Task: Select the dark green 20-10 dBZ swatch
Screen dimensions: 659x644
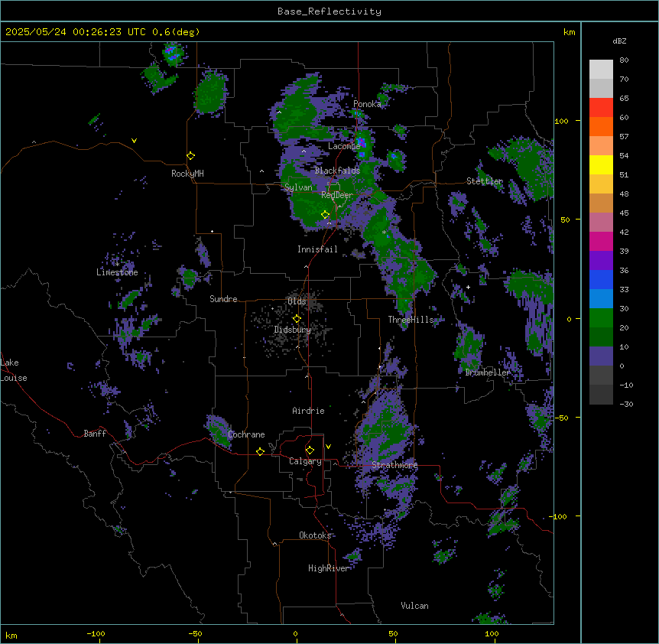Action: pyautogui.click(x=601, y=337)
